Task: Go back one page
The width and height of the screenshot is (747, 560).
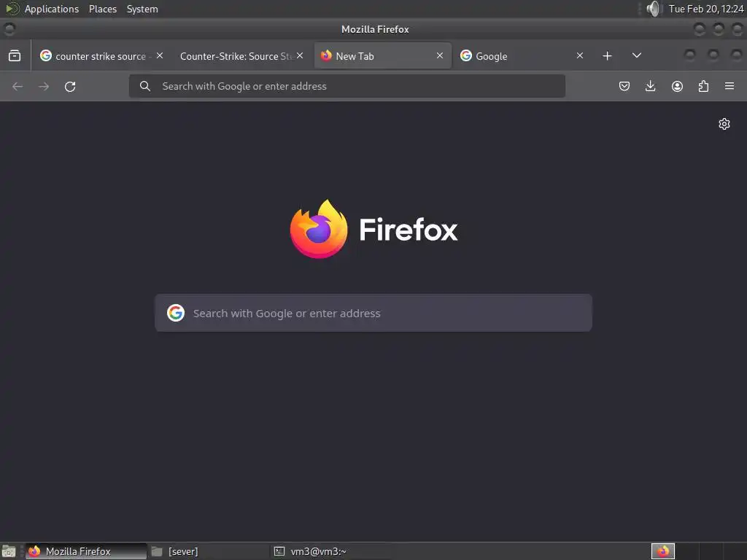Action: coord(18,86)
